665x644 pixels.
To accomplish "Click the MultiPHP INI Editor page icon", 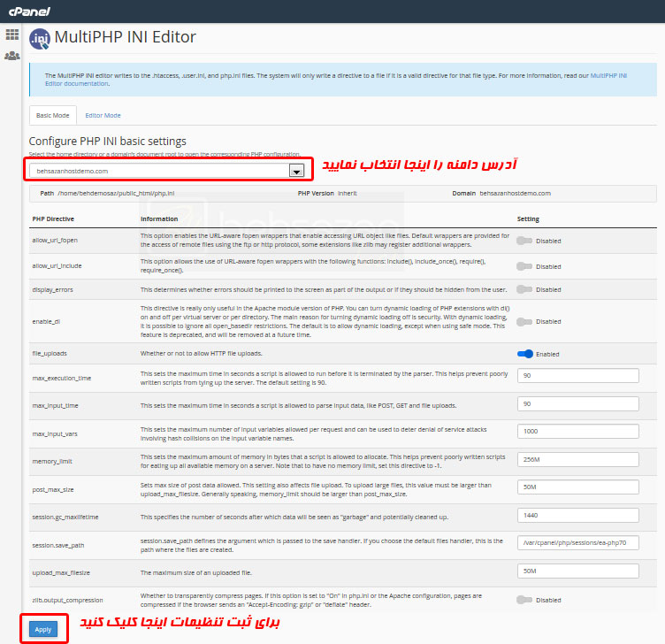I will (x=40, y=39).
